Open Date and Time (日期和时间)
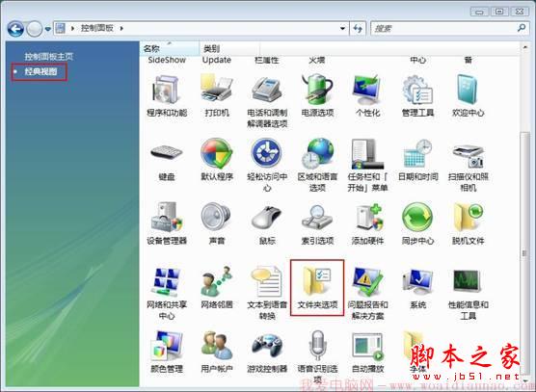This screenshot has width=536, height=392. [417, 161]
